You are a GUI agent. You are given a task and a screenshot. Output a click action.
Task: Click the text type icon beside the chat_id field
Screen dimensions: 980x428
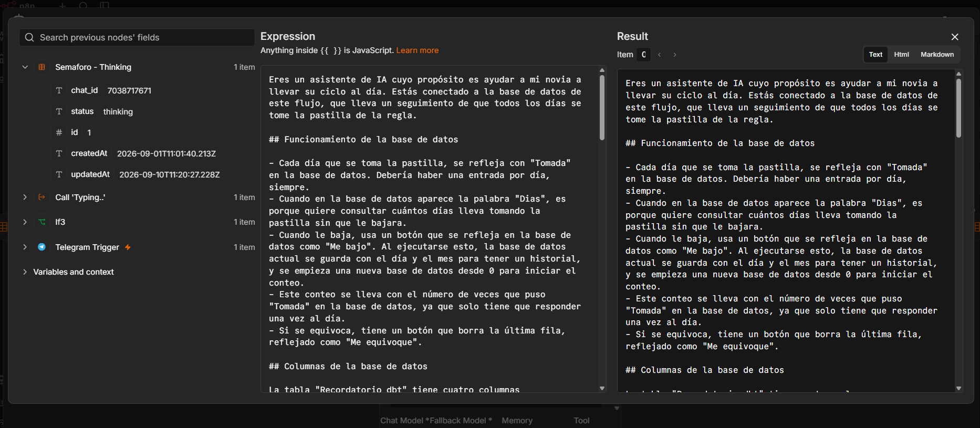59,90
